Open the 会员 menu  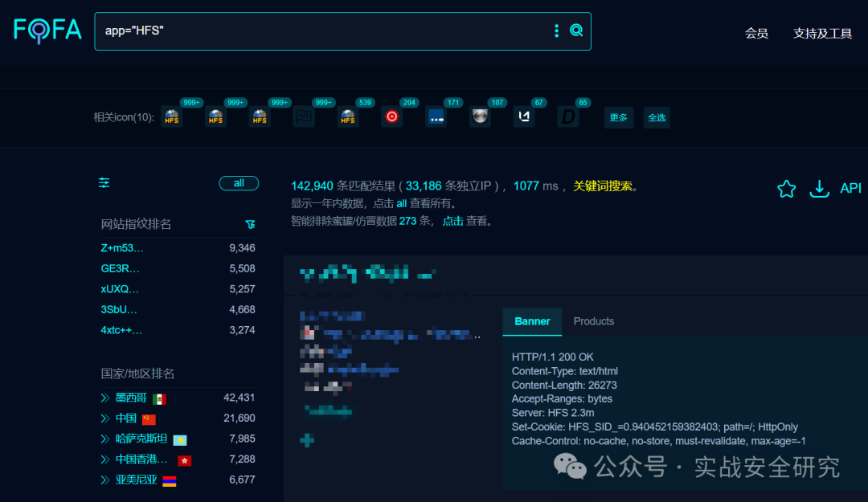coord(756,34)
